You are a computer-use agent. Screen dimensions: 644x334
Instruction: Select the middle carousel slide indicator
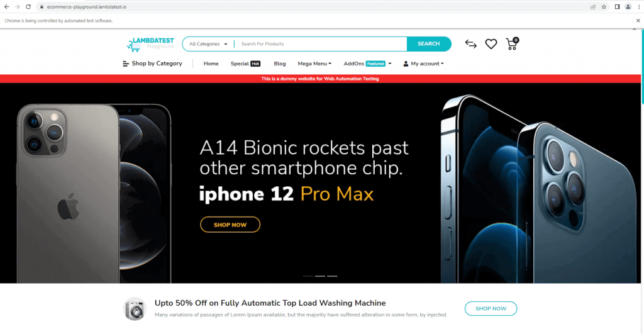pos(320,276)
